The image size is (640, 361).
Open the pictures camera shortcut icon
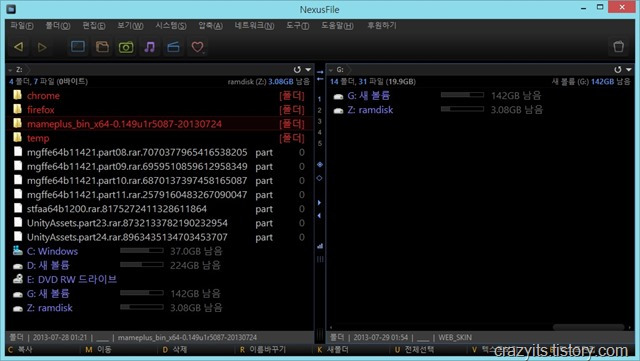[x=126, y=47]
